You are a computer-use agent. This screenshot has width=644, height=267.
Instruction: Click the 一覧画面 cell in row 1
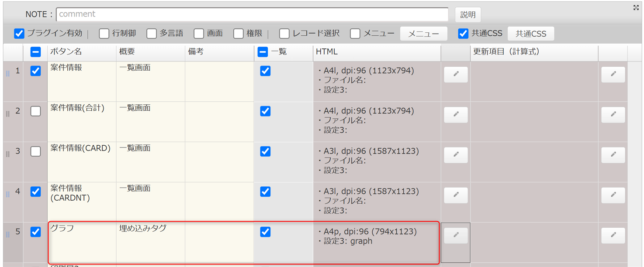(x=151, y=82)
